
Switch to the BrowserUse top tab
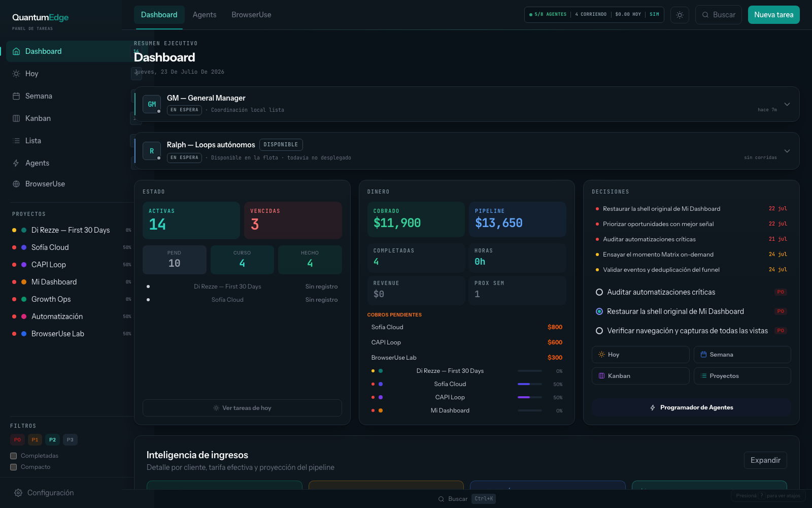coord(251,15)
